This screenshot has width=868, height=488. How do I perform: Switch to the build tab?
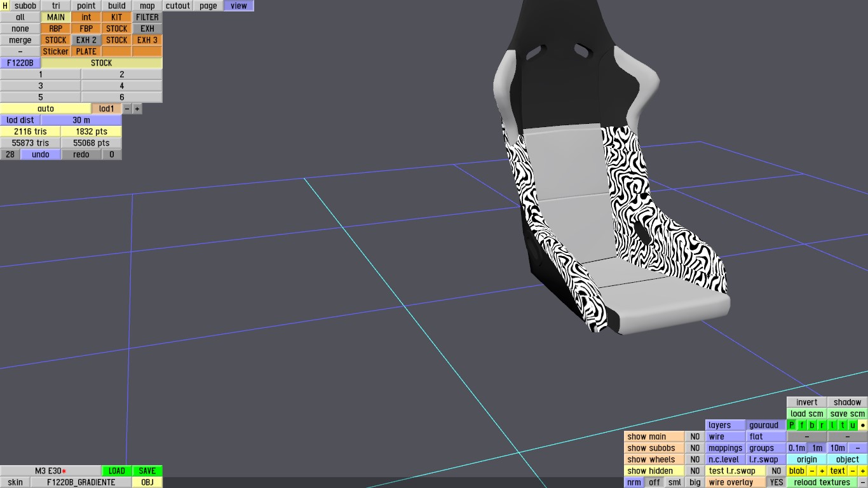point(117,6)
